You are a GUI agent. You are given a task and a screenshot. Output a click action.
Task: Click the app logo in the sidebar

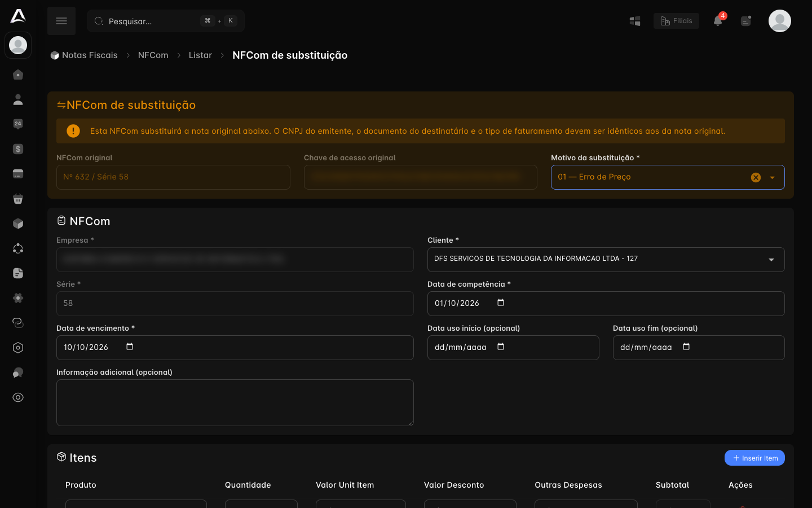pyautogui.click(x=18, y=16)
